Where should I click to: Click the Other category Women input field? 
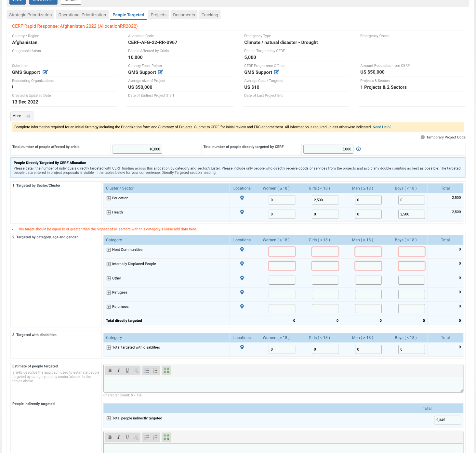tap(282, 280)
